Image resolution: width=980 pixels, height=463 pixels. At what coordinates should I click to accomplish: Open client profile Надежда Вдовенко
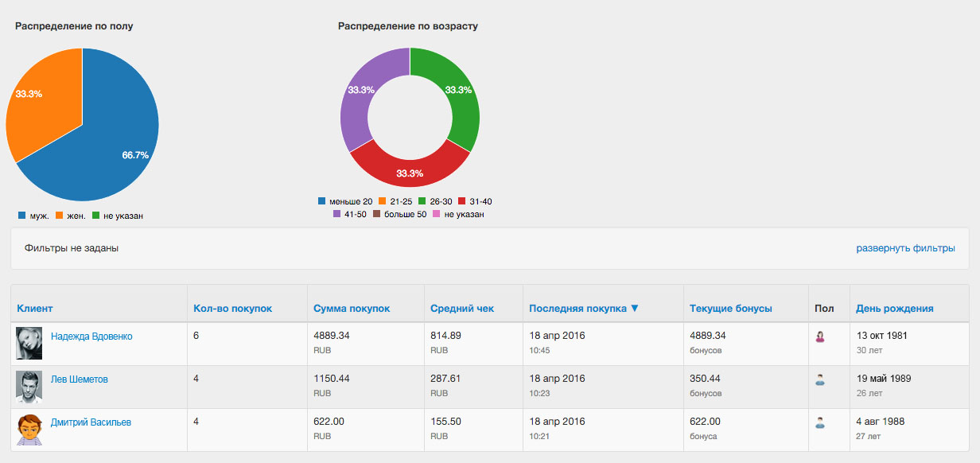tap(91, 337)
